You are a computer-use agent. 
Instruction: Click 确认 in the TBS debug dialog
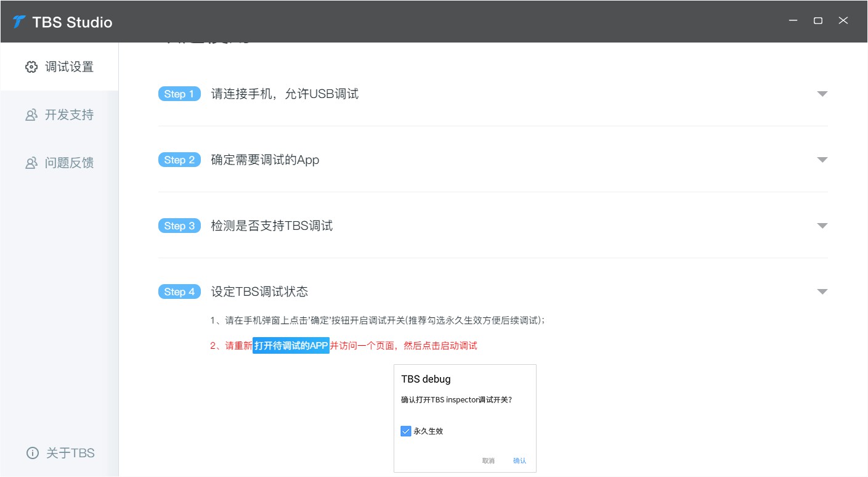pos(520,460)
